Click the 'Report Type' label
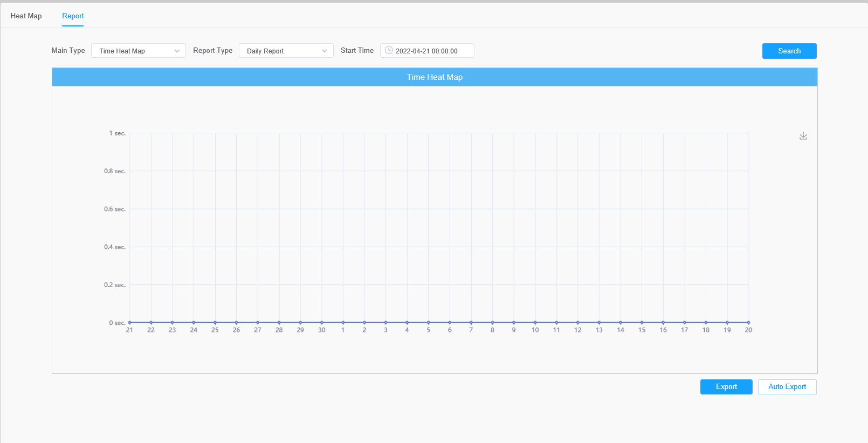 click(x=213, y=51)
